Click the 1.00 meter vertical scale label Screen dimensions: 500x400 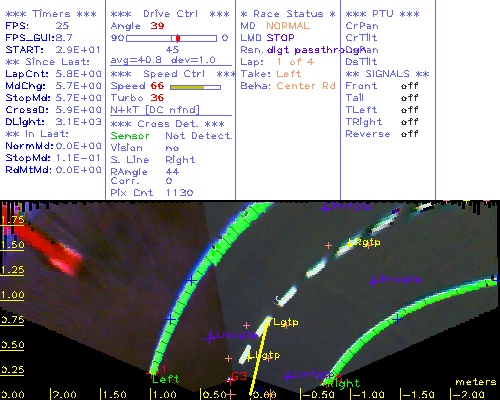click(13, 295)
